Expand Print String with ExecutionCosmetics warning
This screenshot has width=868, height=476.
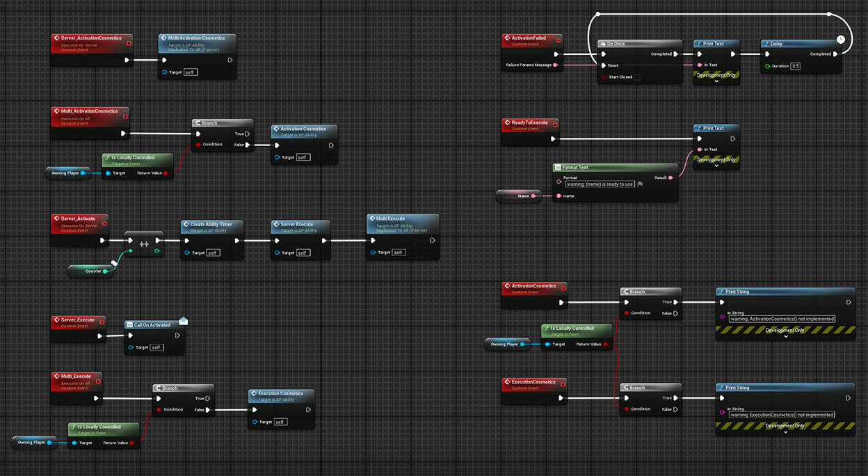(785, 432)
